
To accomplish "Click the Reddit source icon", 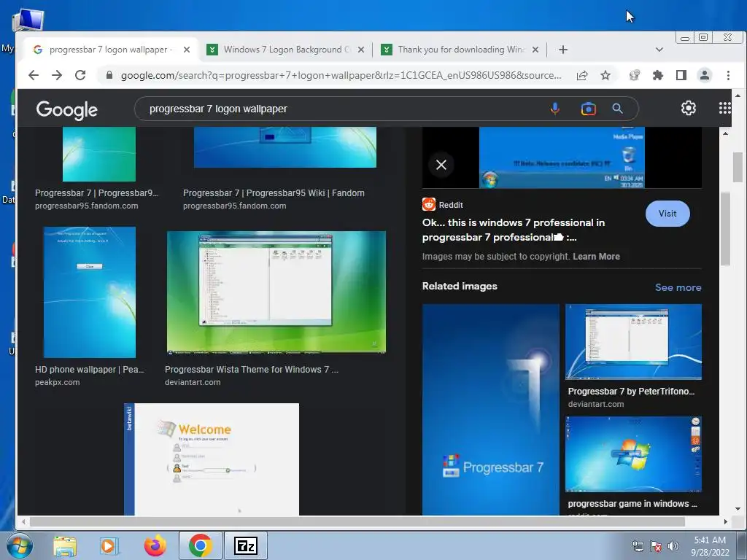I will point(429,204).
